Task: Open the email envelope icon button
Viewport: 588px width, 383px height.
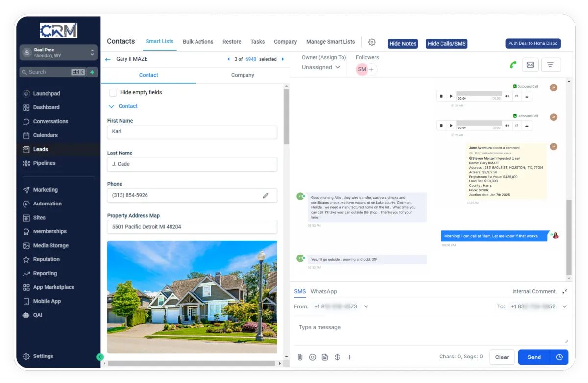Action: point(530,65)
